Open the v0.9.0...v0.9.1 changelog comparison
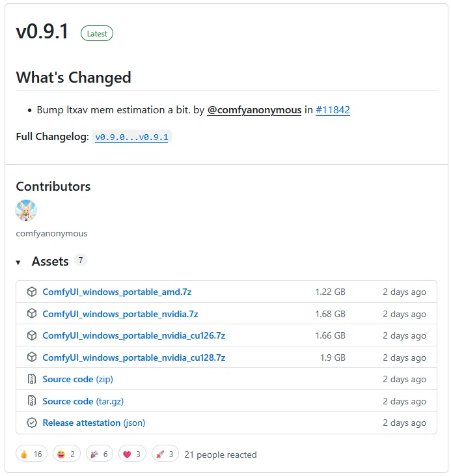451x476 pixels. click(x=131, y=137)
